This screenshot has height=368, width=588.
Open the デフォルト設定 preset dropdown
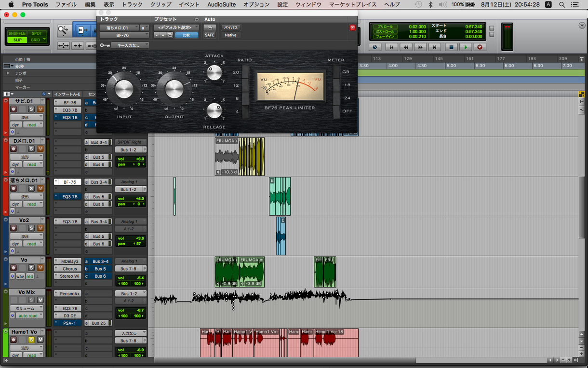176,28
